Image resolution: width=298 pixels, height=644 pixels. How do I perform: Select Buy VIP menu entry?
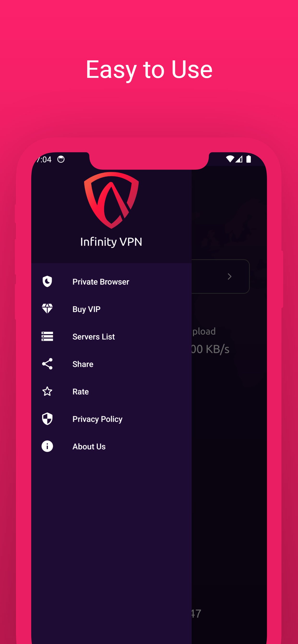click(111, 309)
